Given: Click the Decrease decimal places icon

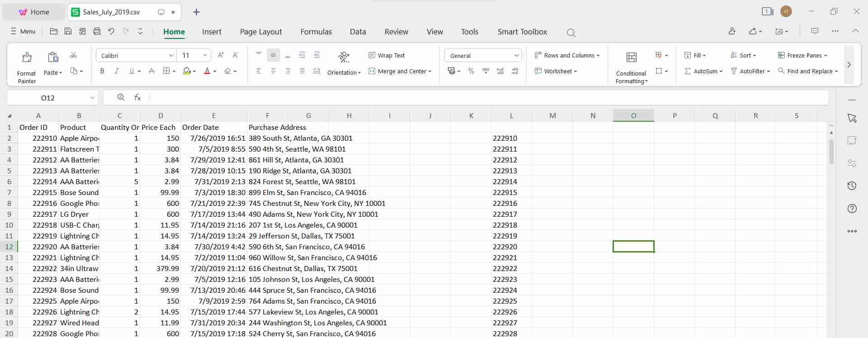Looking at the screenshot, I should pos(515,71).
